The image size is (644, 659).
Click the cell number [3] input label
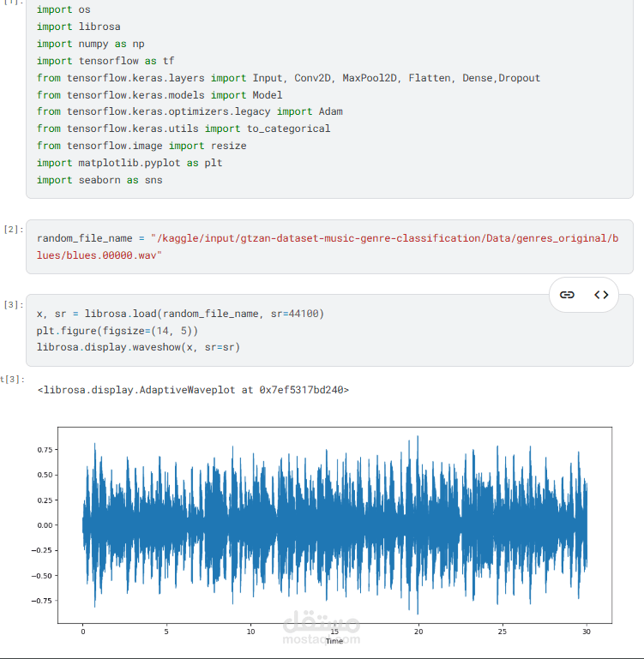point(14,305)
